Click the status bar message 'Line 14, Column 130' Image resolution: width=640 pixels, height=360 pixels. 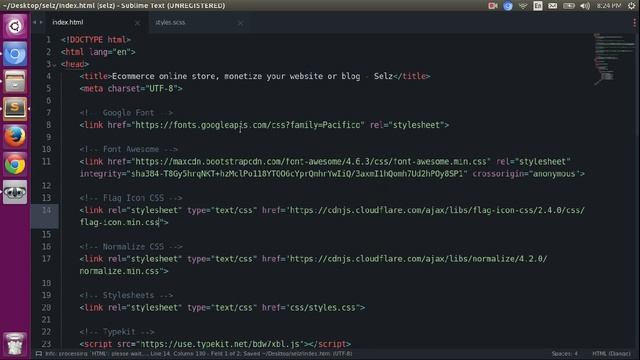pyautogui.click(x=178, y=354)
